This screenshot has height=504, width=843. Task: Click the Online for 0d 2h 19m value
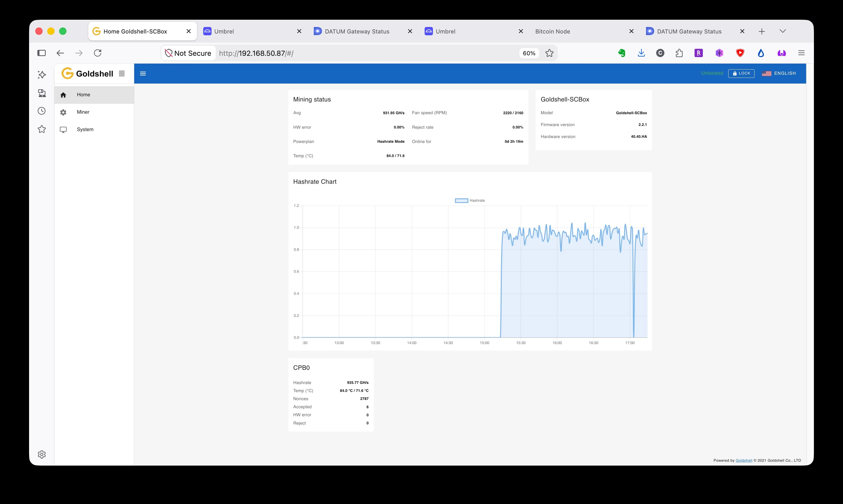[x=514, y=142]
